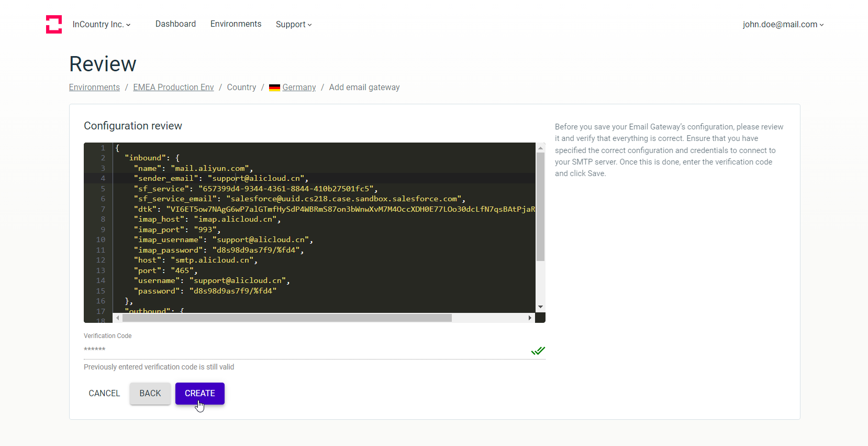Click the horizontal scroll left arrow

tap(118, 318)
